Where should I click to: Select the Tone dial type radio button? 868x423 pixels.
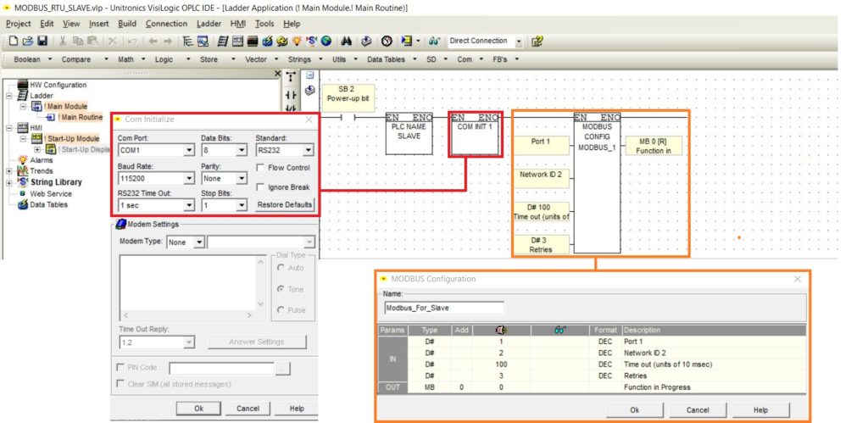point(281,290)
